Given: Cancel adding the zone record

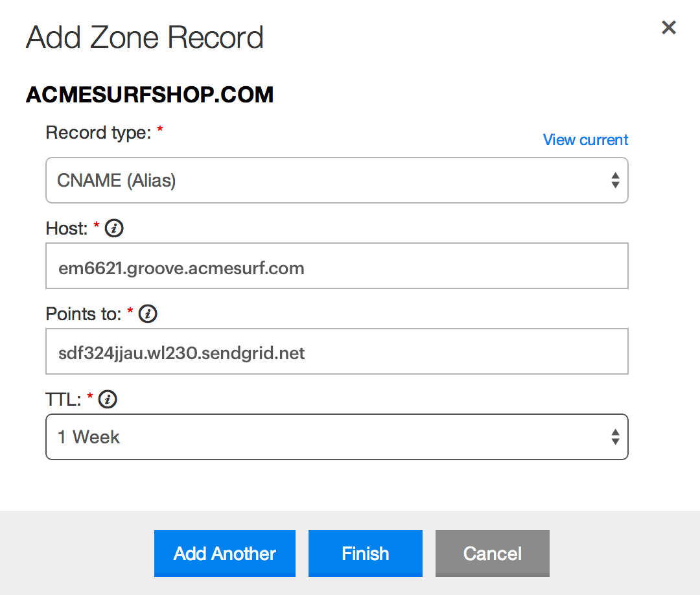Looking at the screenshot, I should [x=493, y=554].
